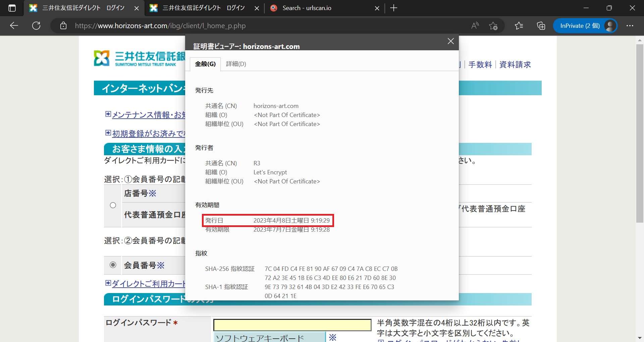This screenshot has height=342, width=644.
Task: Close the certificate viewer dialog
Action: click(450, 41)
